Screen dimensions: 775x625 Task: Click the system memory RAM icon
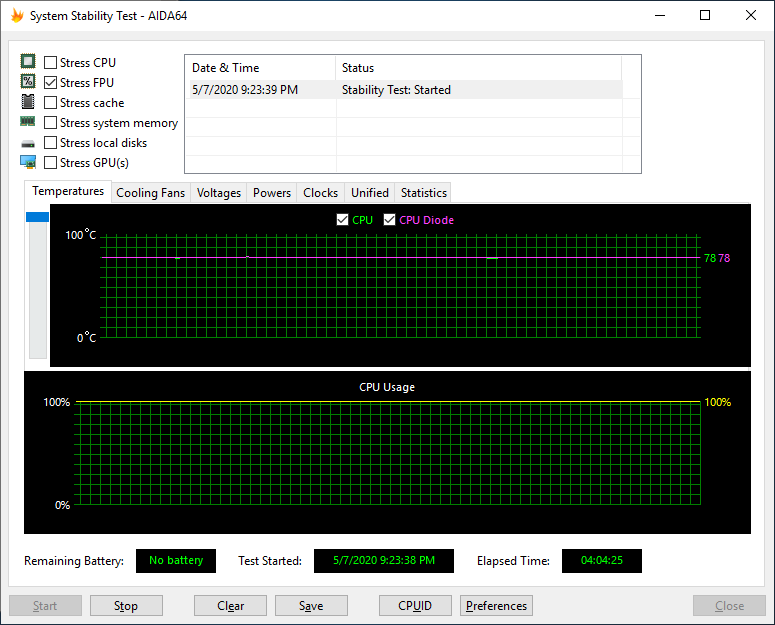28,121
